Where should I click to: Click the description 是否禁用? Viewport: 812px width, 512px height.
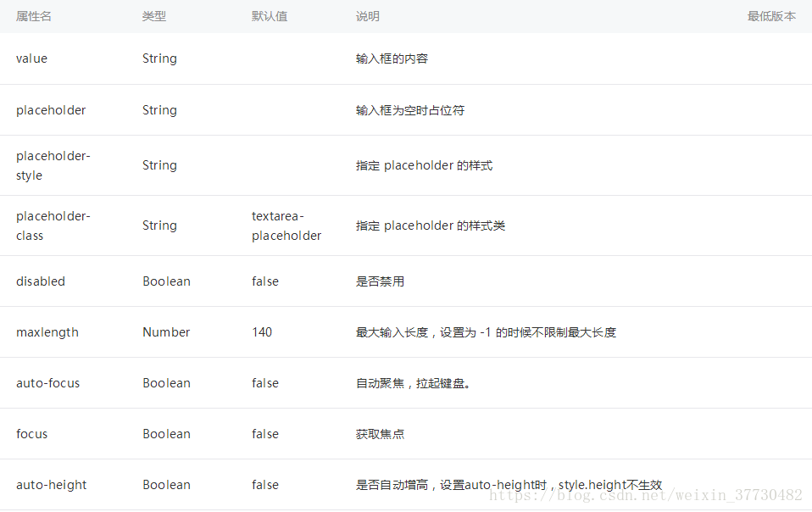point(380,281)
